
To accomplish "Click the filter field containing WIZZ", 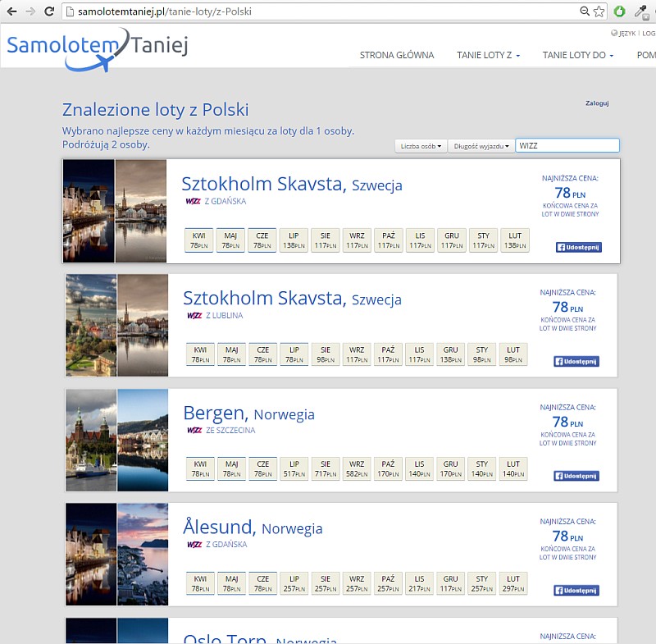I will (567, 146).
